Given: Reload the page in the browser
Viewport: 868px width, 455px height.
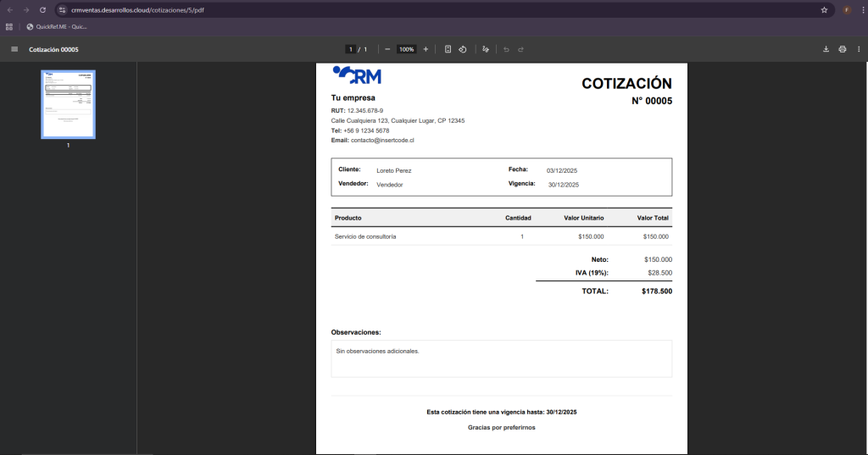Looking at the screenshot, I should point(42,10).
